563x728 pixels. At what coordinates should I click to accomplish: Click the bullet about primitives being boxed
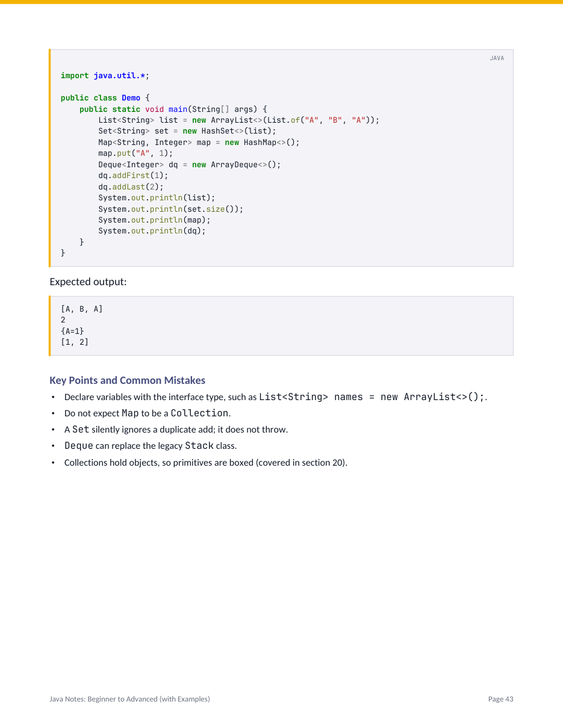(206, 463)
